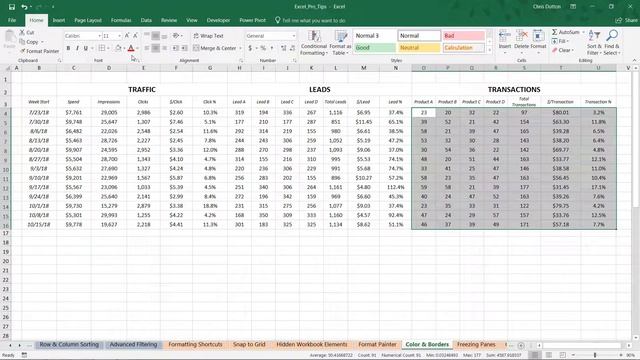Apply the Neutral cell style
The width and height of the screenshot is (640, 360).
point(419,48)
